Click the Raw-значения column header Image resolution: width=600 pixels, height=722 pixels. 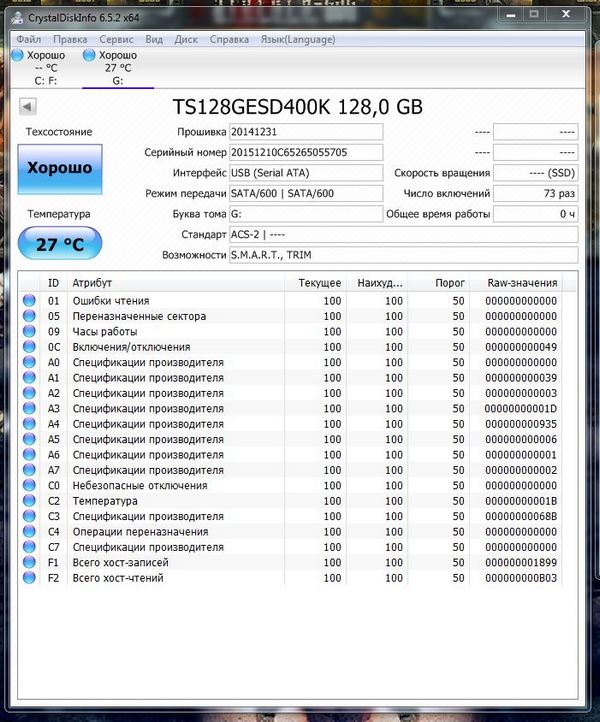521,283
